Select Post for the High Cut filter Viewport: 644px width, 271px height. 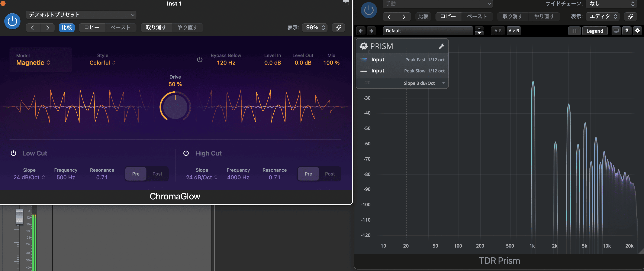pyautogui.click(x=330, y=174)
